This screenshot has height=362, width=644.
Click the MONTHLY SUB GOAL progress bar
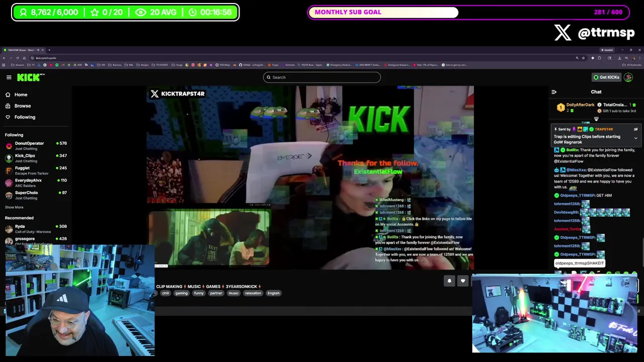coord(469,12)
